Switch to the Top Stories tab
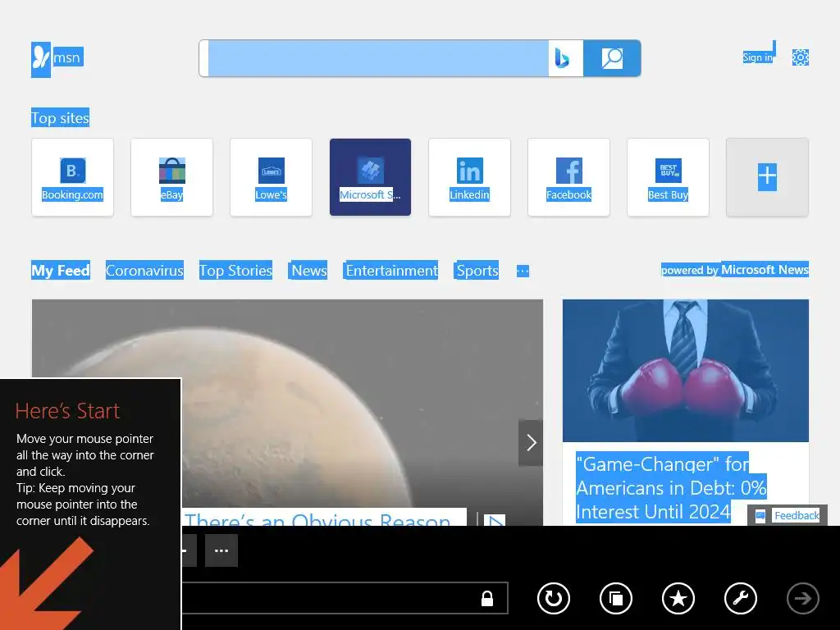Image resolution: width=840 pixels, height=630 pixels. pos(235,271)
